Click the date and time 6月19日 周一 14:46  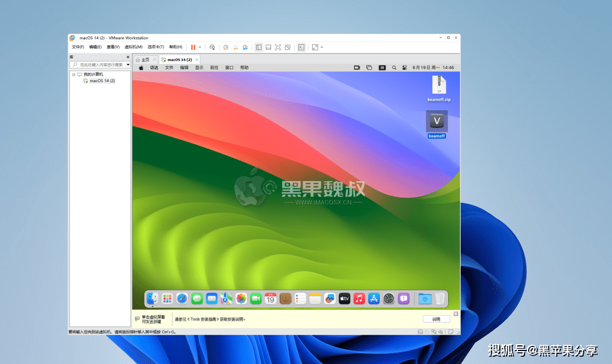433,68
